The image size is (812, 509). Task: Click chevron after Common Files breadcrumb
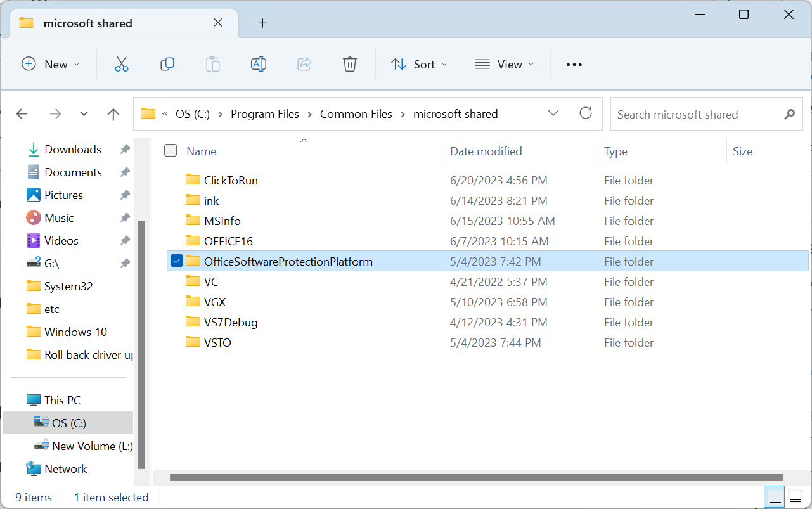point(403,114)
